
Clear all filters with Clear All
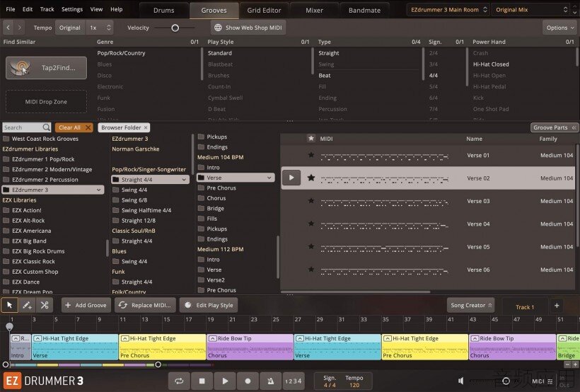(74, 127)
